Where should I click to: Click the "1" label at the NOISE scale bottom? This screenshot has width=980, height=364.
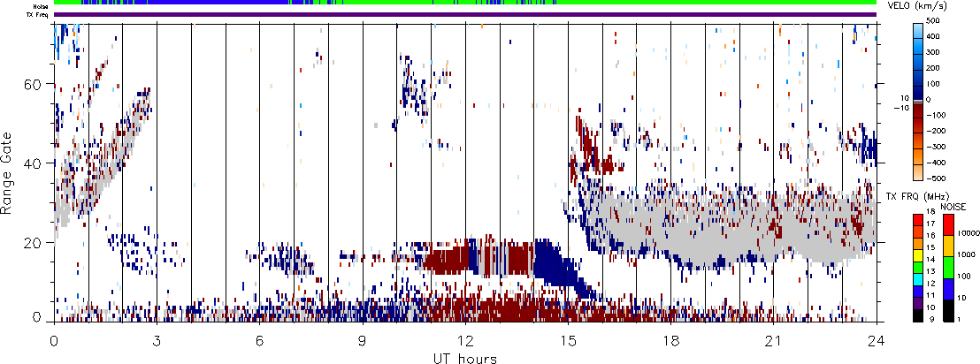959,319
